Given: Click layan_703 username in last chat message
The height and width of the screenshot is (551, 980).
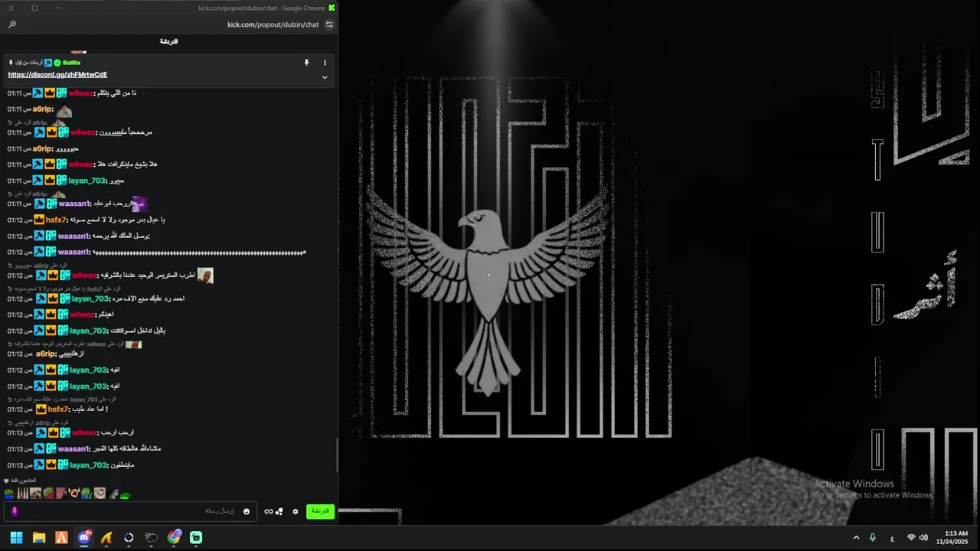Looking at the screenshot, I should click(x=87, y=465).
